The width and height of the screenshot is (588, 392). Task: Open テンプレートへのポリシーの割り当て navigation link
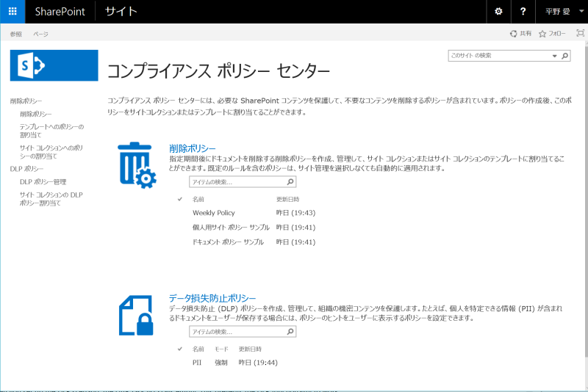click(x=51, y=131)
